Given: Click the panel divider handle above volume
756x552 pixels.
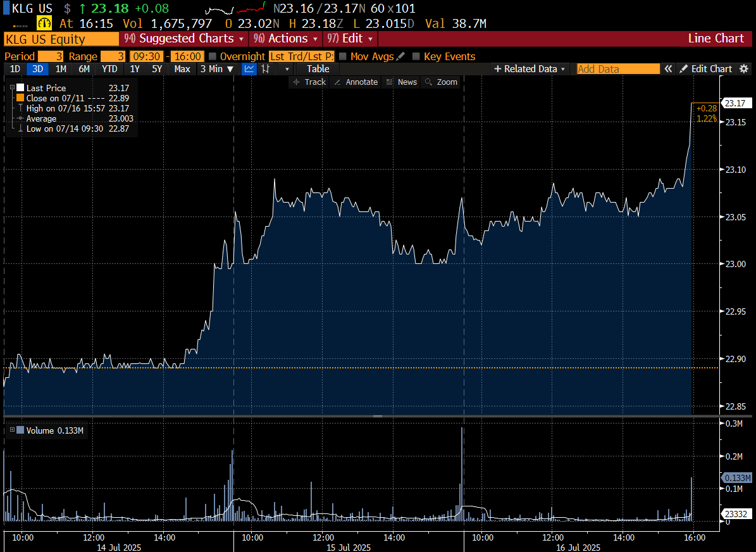Looking at the screenshot, I should coord(378,416).
